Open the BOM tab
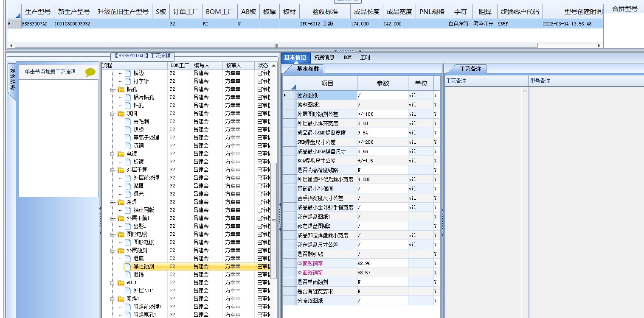Image resolution: width=644 pixels, height=318 pixels. 348,57
